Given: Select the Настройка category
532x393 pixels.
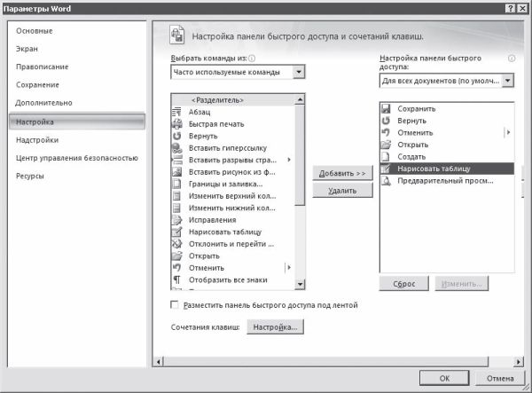Looking at the screenshot, I should pos(77,122).
